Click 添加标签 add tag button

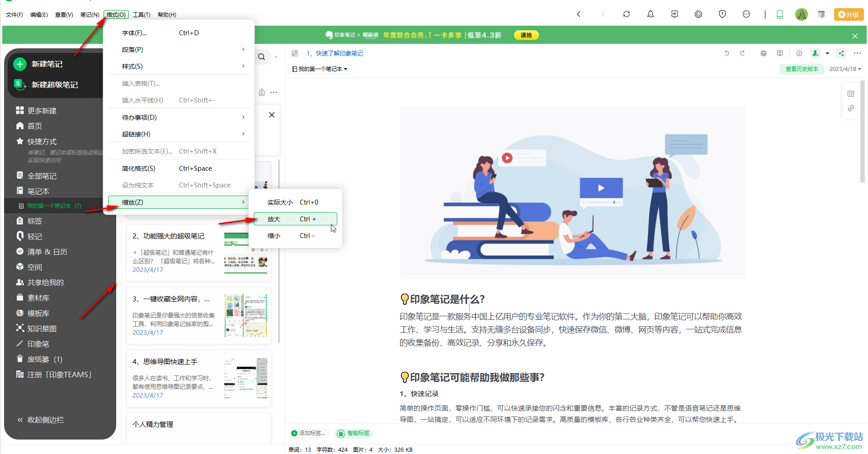[308, 433]
